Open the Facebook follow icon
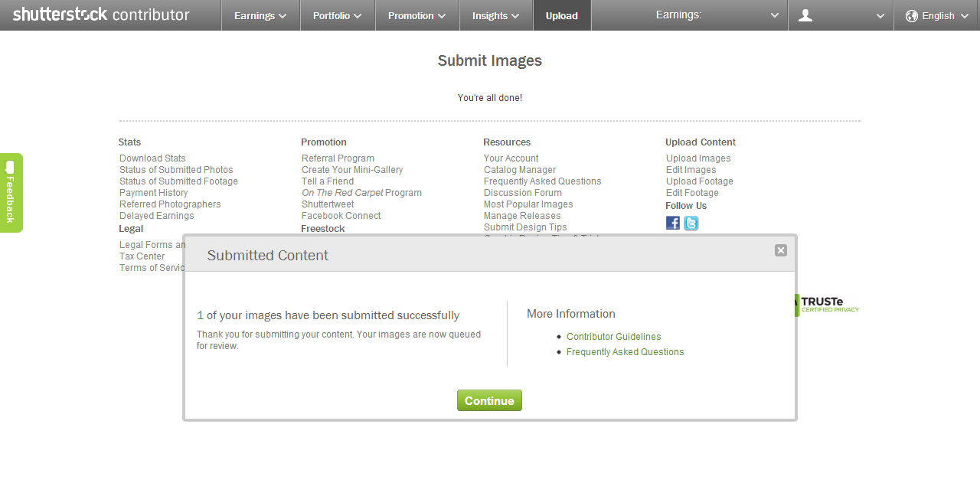 point(673,223)
